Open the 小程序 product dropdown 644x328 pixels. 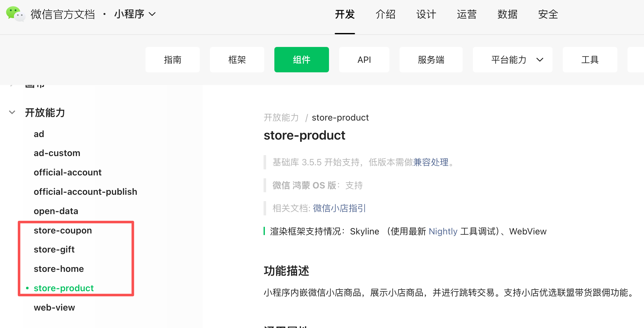click(135, 14)
